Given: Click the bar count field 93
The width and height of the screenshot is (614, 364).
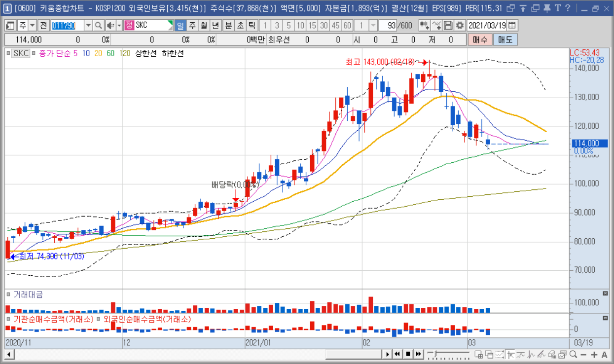Looking at the screenshot, I should [x=388, y=25].
